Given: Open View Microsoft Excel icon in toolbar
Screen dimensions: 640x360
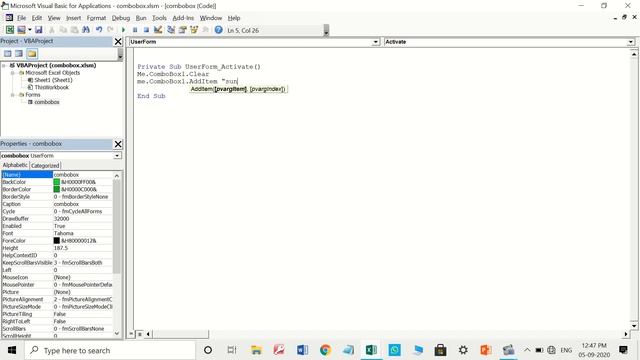Looking at the screenshot, I should tap(9, 30).
